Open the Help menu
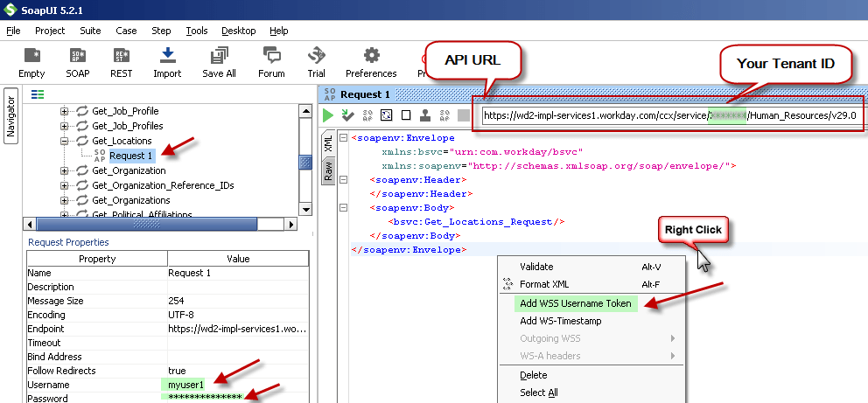This screenshot has height=403, width=868. pos(279,31)
